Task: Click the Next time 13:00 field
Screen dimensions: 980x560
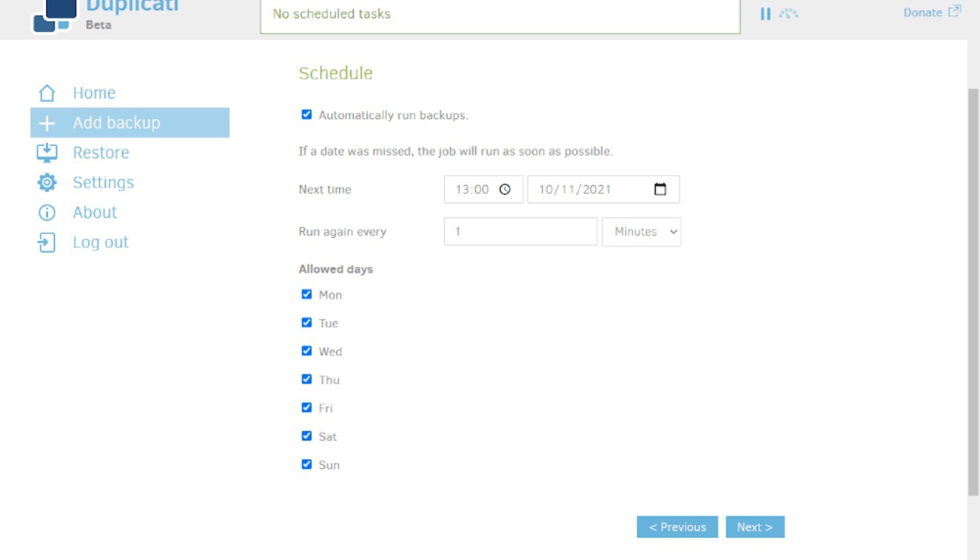Action: [483, 190]
